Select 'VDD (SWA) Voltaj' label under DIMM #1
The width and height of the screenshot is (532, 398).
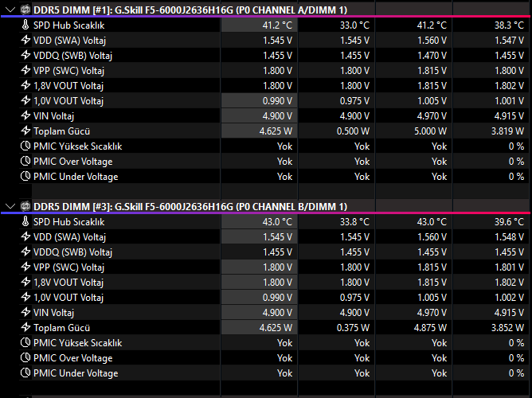pos(69,41)
